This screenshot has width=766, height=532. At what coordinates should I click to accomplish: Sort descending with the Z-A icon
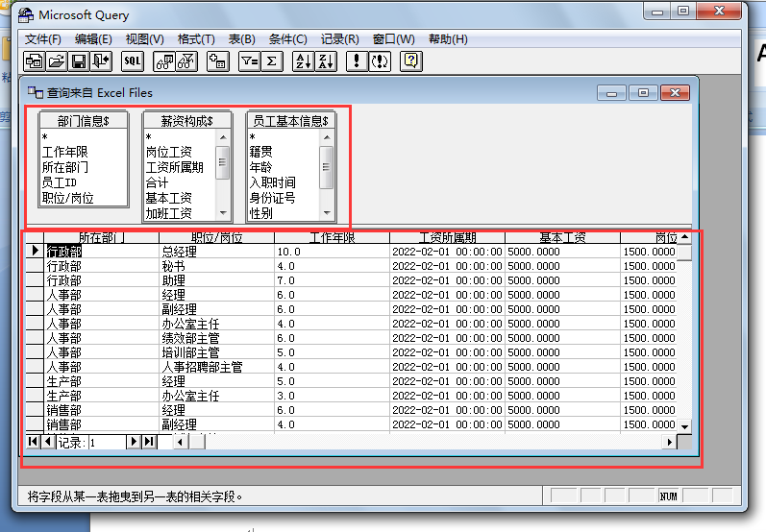326,61
